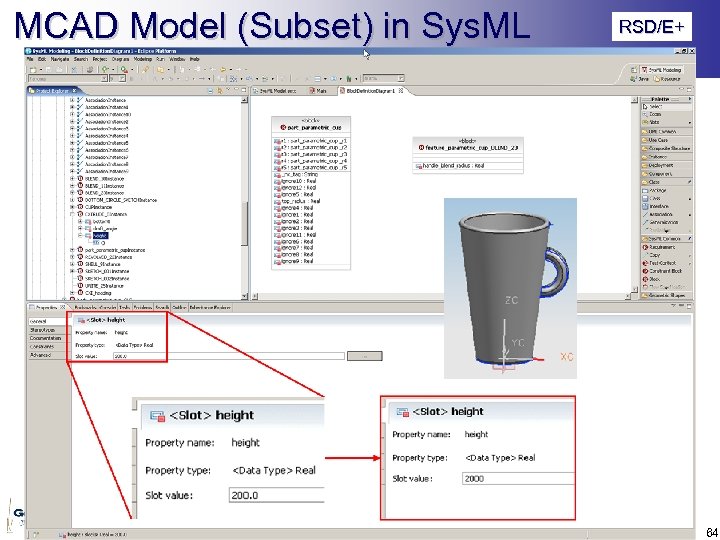Switch to the Main editor tab
Screen dimensions: 720x540
click(x=318, y=91)
